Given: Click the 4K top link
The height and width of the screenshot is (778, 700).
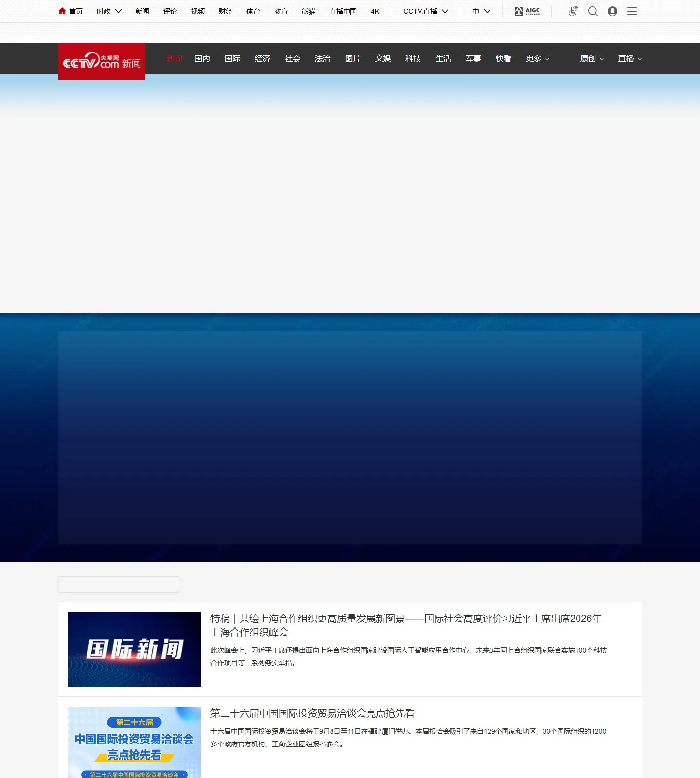Looking at the screenshot, I should point(375,11).
